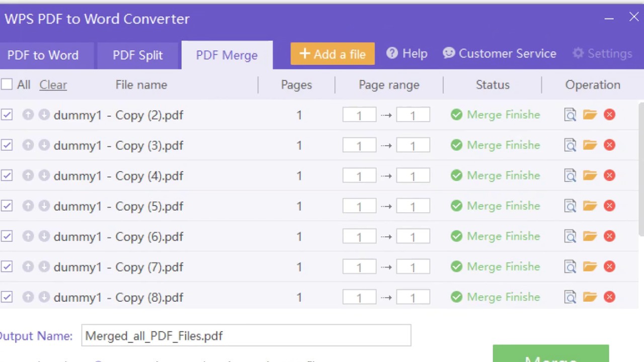Preview dummy1 - Copy (6).pdf with magnifier icon
This screenshot has width=644, height=362.
point(570,237)
